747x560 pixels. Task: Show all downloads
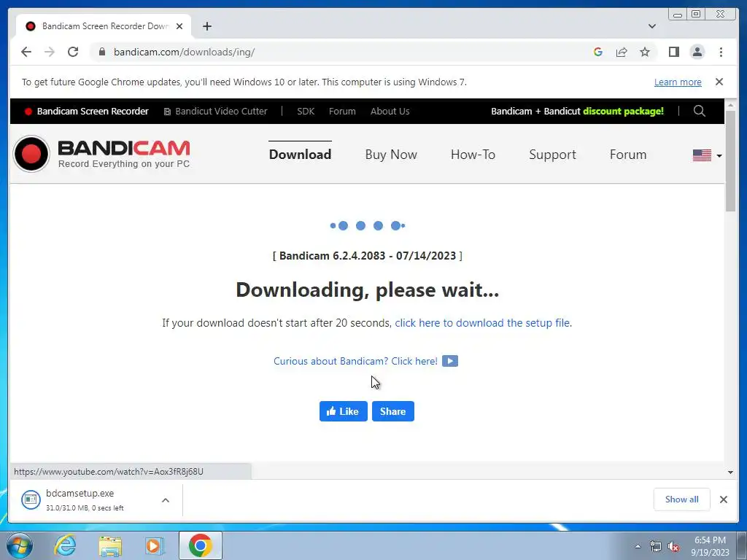[682, 499]
